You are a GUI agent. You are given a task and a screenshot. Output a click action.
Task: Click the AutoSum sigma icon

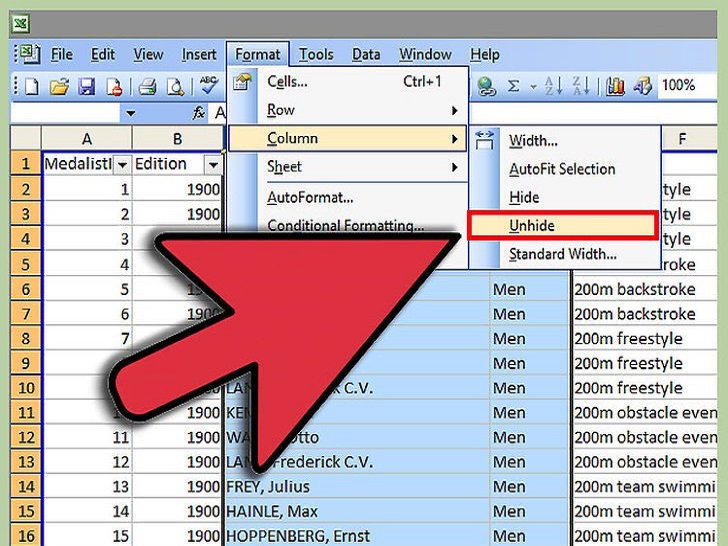click(513, 86)
